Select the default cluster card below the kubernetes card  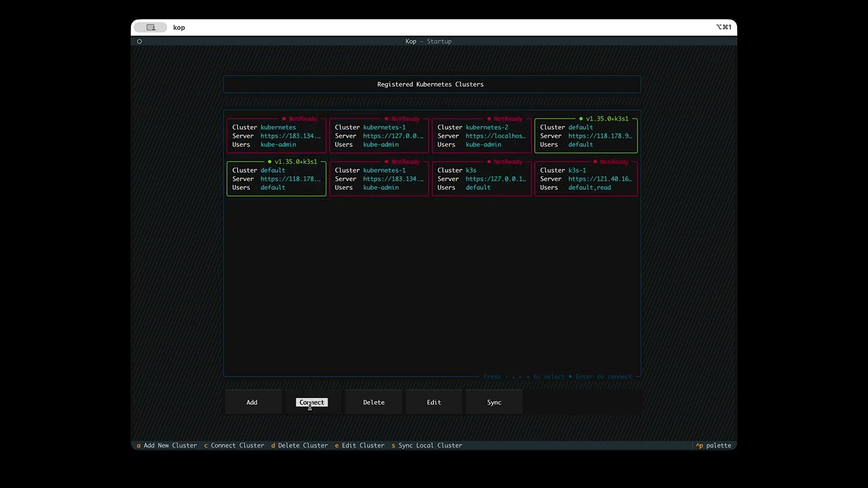click(x=277, y=179)
